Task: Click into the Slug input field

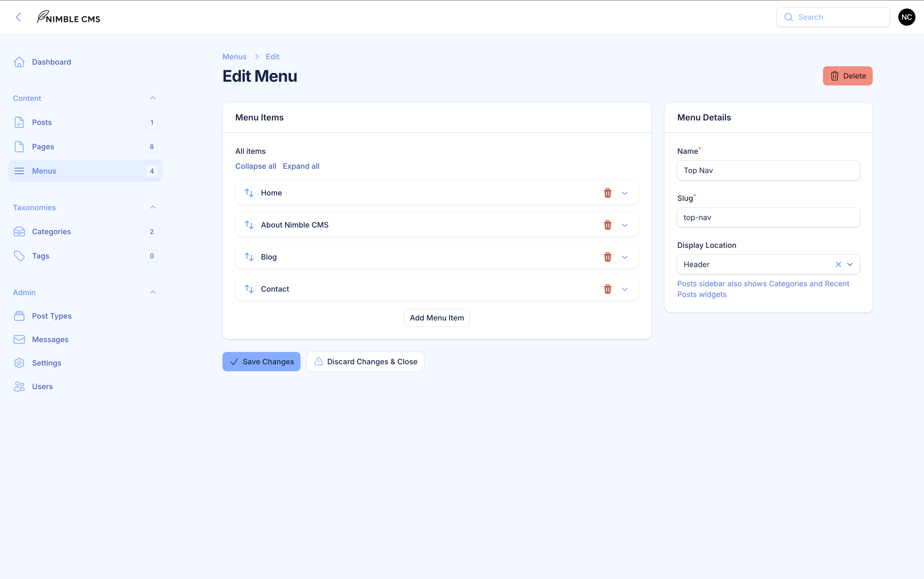Action: click(768, 217)
